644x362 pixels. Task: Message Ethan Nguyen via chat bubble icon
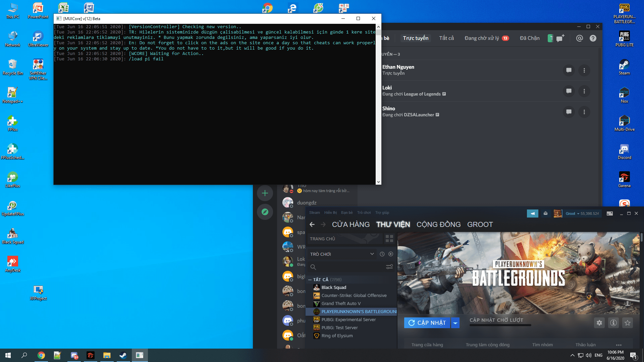569,70
